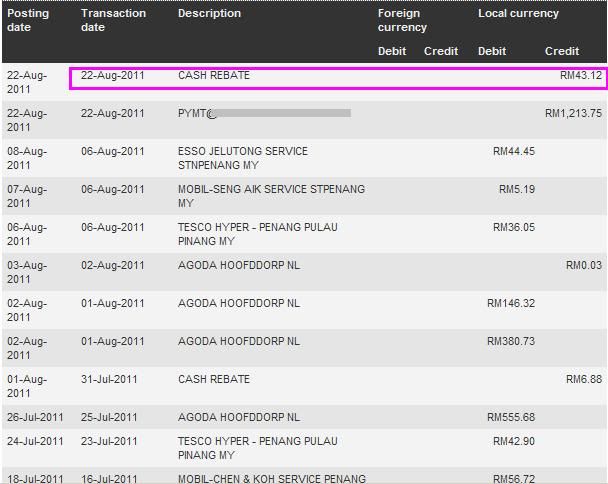
Task: Click the Posting date column header
Action: point(28,20)
